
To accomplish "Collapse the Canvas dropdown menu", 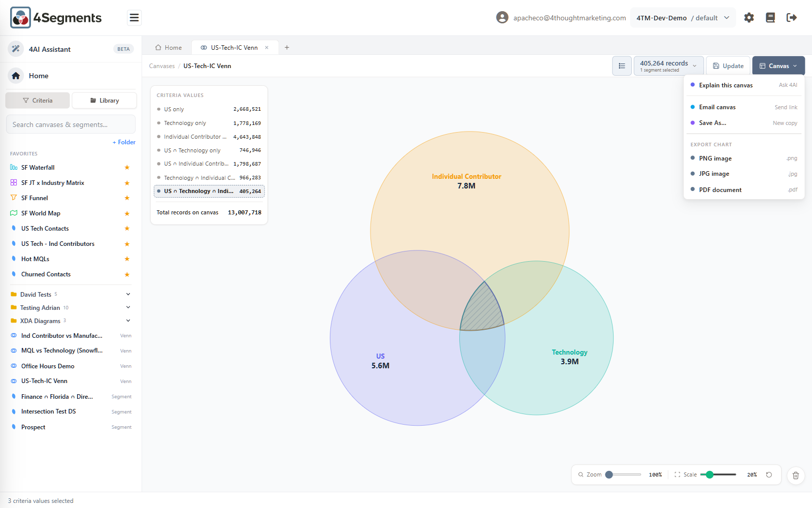I will point(779,66).
